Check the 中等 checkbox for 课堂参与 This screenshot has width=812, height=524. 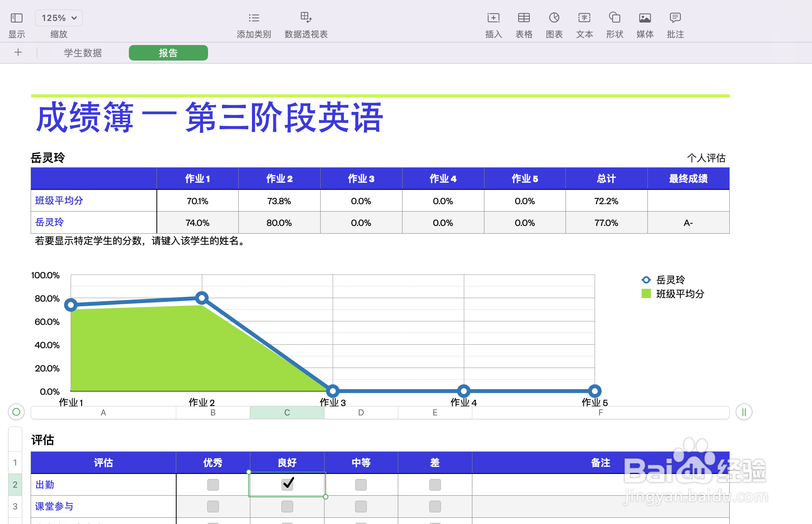(361, 507)
